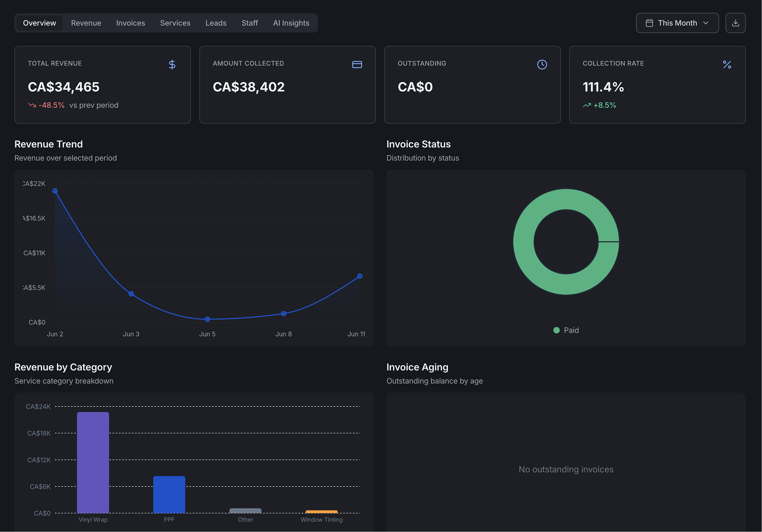Click the CA$38,402 amount collected value
The image size is (762, 532).
click(x=248, y=87)
